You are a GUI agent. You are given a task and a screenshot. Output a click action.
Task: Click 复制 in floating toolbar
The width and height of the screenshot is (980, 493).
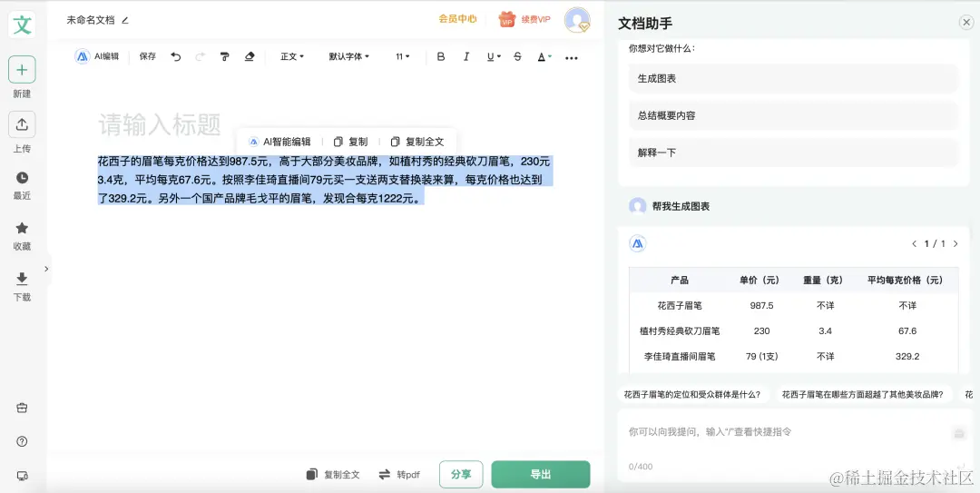(350, 142)
